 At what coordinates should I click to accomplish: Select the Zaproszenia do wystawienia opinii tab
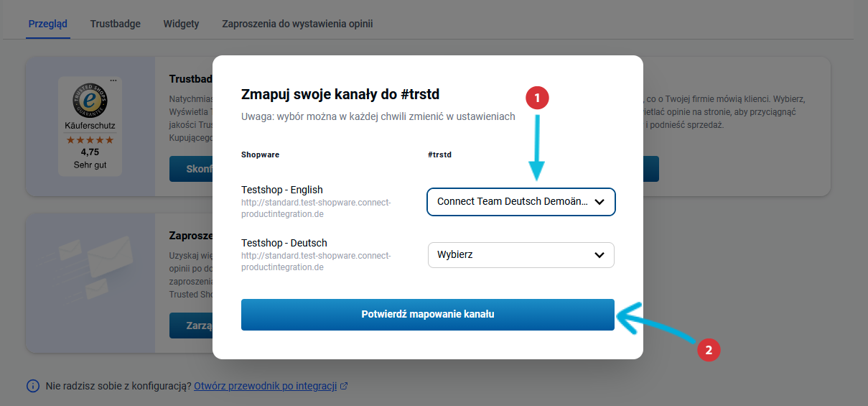click(x=297, y=24)
